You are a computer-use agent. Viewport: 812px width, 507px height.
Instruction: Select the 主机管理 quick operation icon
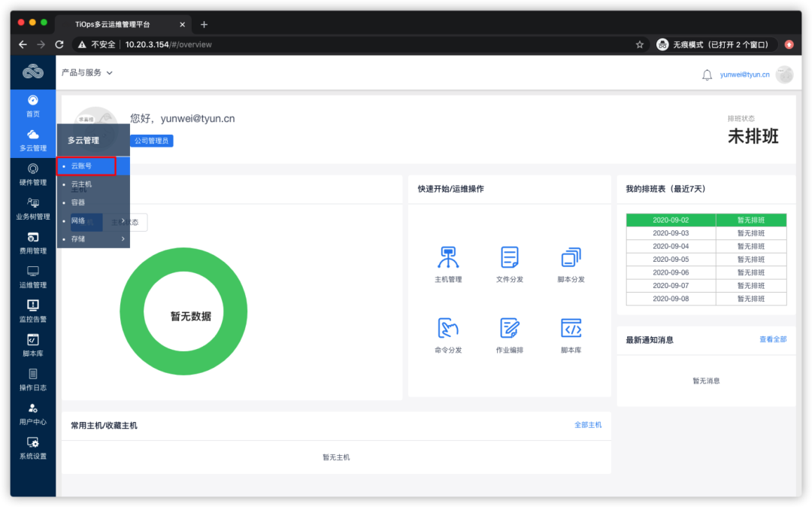click(448, 263)
